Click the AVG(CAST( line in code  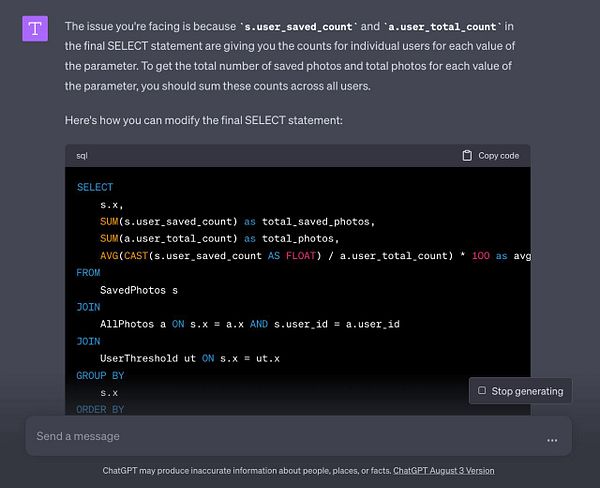[x=315, y=256]
